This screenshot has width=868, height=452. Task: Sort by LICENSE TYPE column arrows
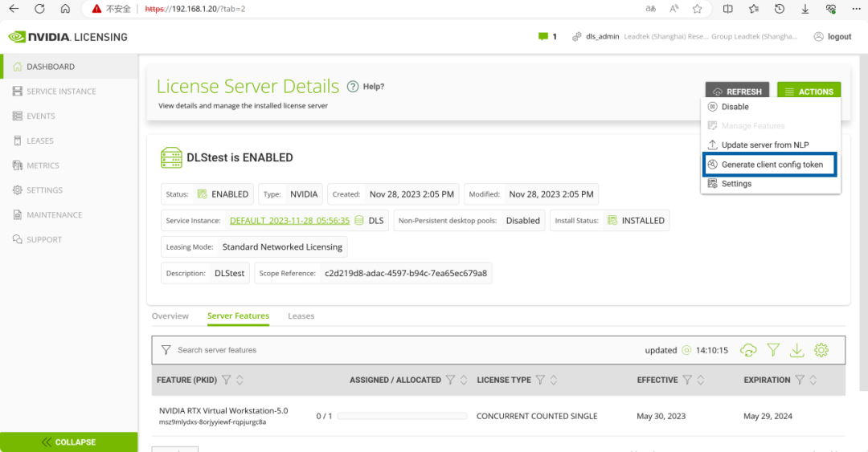click(x=554, y=380)
